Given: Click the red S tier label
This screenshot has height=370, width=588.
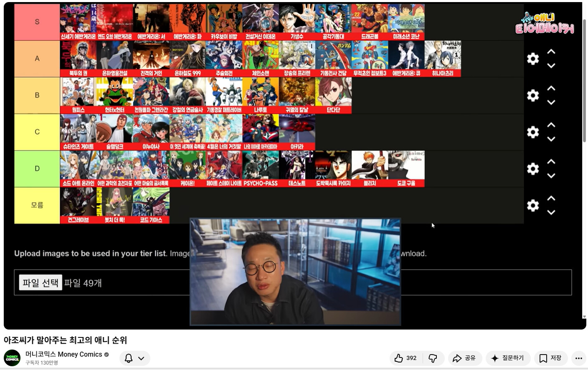Looking at the screenshot, I should (x=37, y=22).
